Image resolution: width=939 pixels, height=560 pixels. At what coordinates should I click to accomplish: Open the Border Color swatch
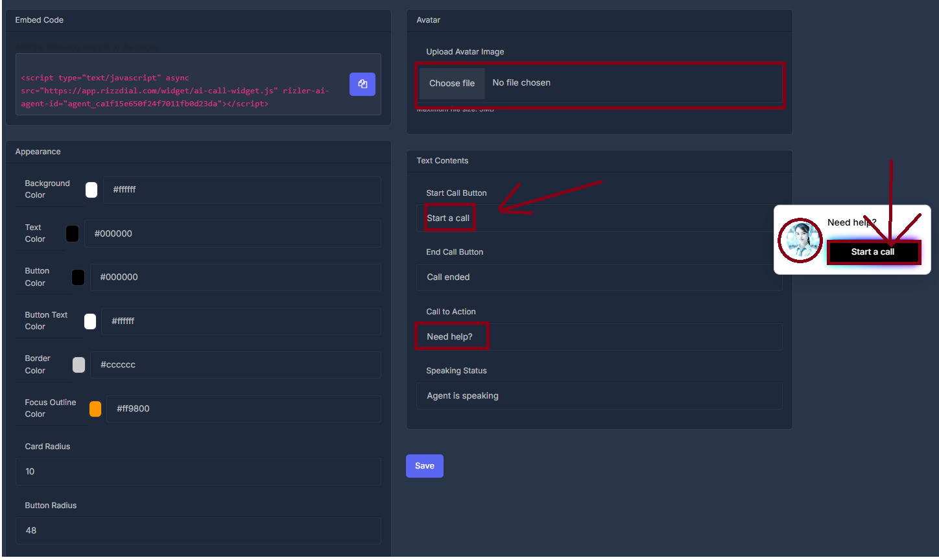(78, 365)
